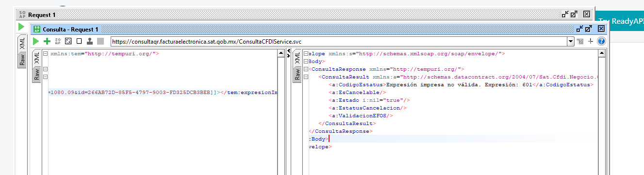Click the a:EsCancelable response line
The width and height of the screenshot is (644, 175).
pyautogui.click(x=358, y=92)
